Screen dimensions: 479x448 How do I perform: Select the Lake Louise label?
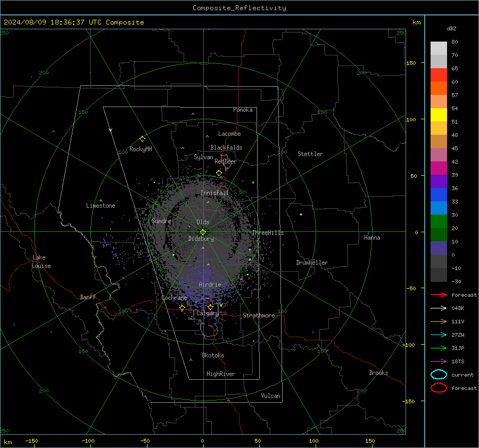click(41, 262)
